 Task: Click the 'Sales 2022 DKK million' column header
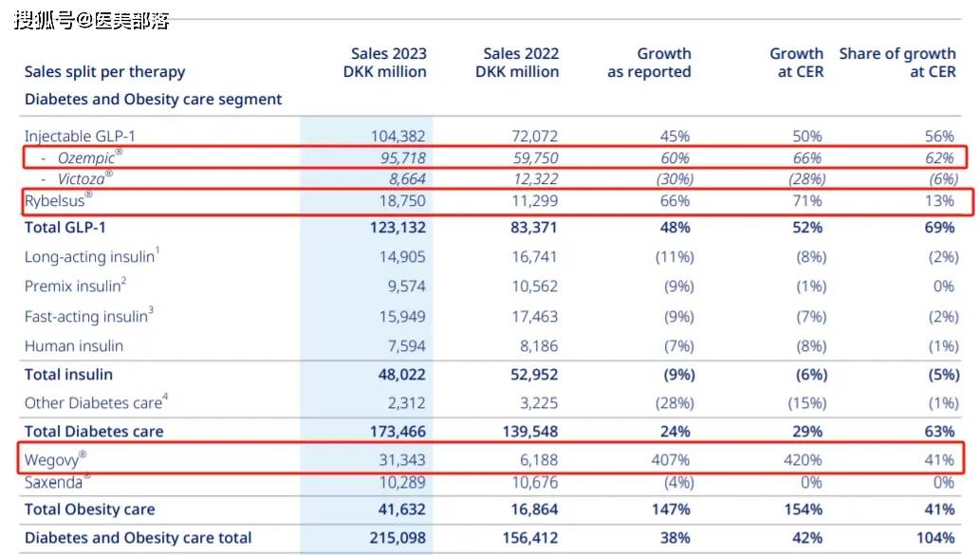pyautogui.click(x=517, y=63)
